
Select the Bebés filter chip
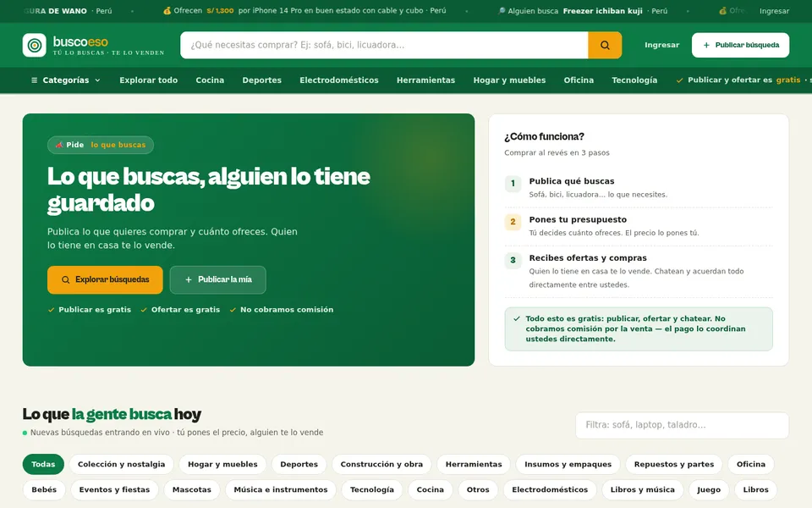tap(44, 490)
